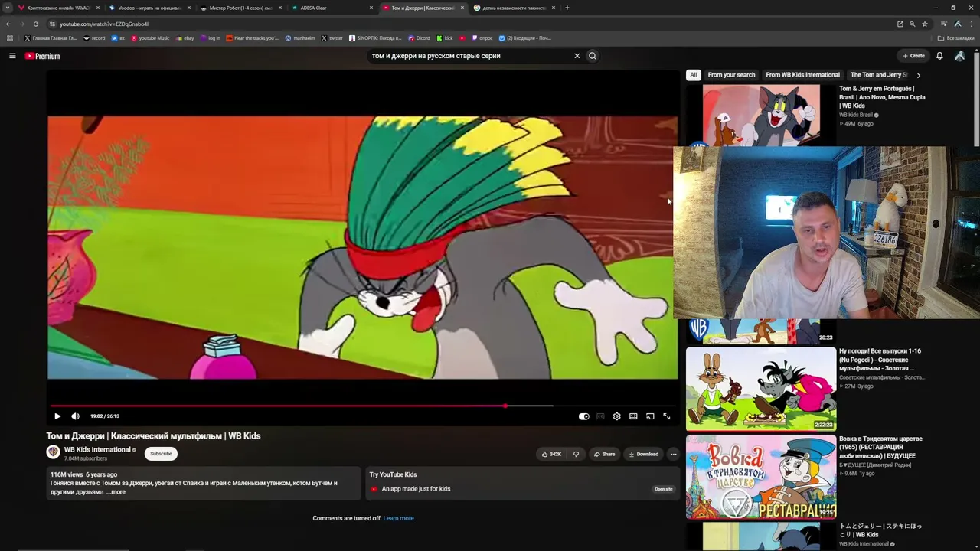
Task: Open Tom & Jerry em Português thumbnail
Action: tap(761, 115)
